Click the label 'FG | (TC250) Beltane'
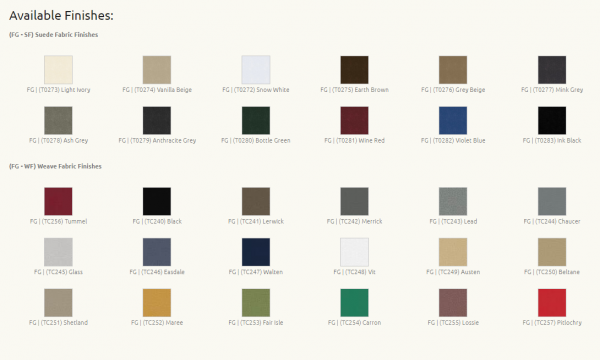600x360 pixels. 552,272
